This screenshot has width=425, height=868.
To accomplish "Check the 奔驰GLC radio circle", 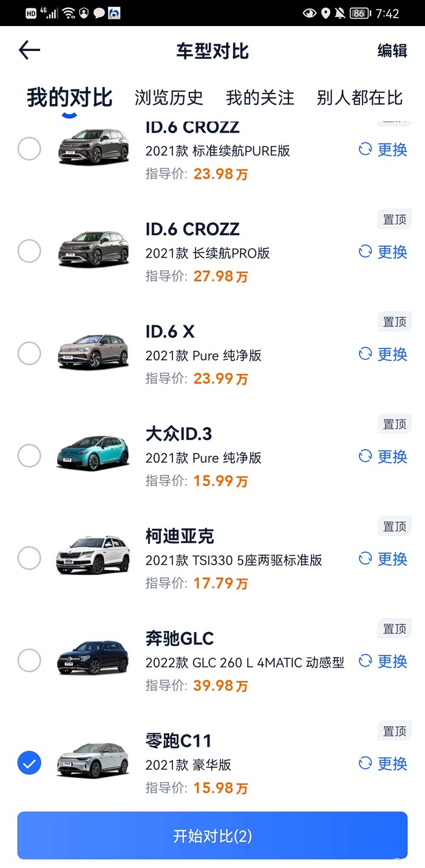I will [x=29, y=660].
